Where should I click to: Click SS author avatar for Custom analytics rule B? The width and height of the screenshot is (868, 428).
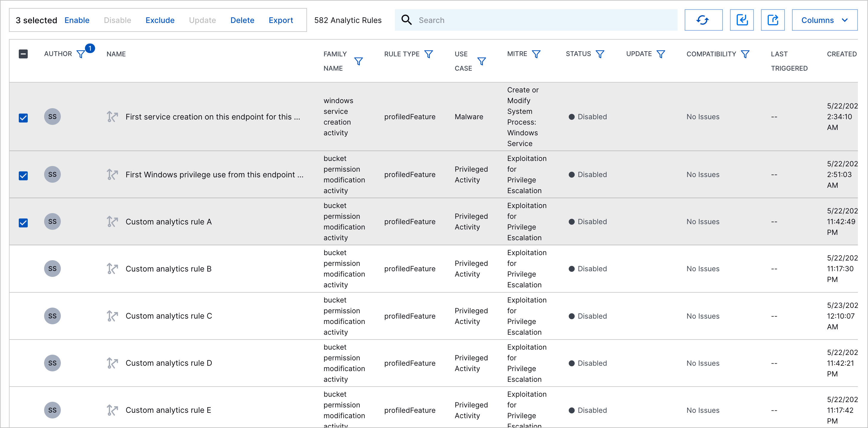click(52, 269)
